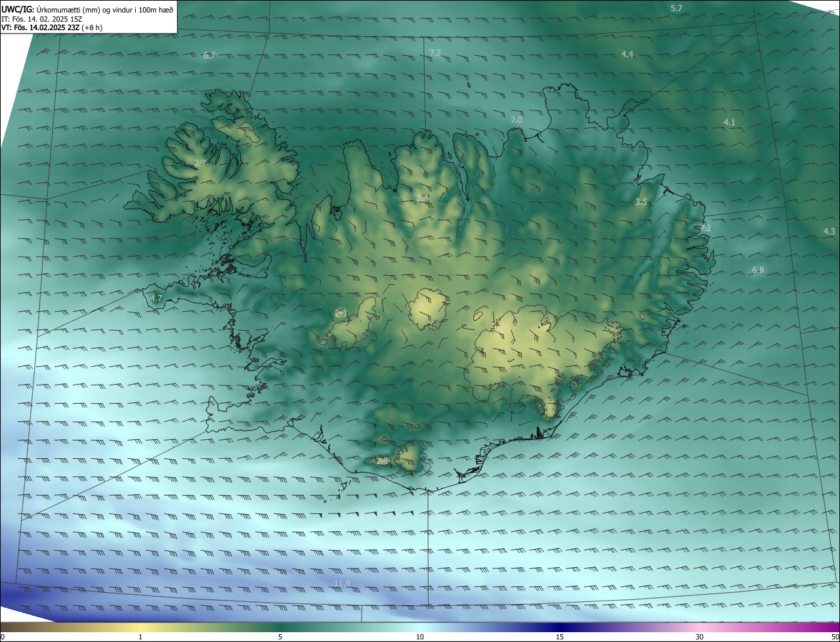Image resolution: width=840 pixels, height=642 pixels.
Task: Click the 50 tick on the color scale
Action: 835,637
